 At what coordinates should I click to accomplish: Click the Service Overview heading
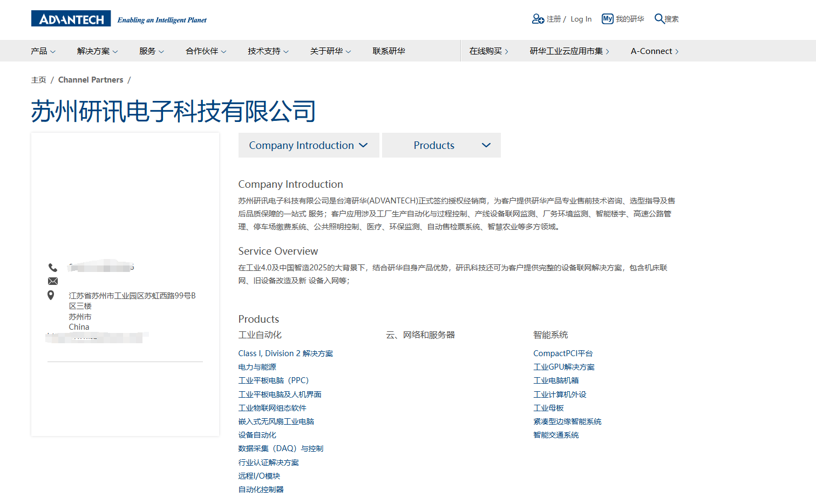(278, 251)
